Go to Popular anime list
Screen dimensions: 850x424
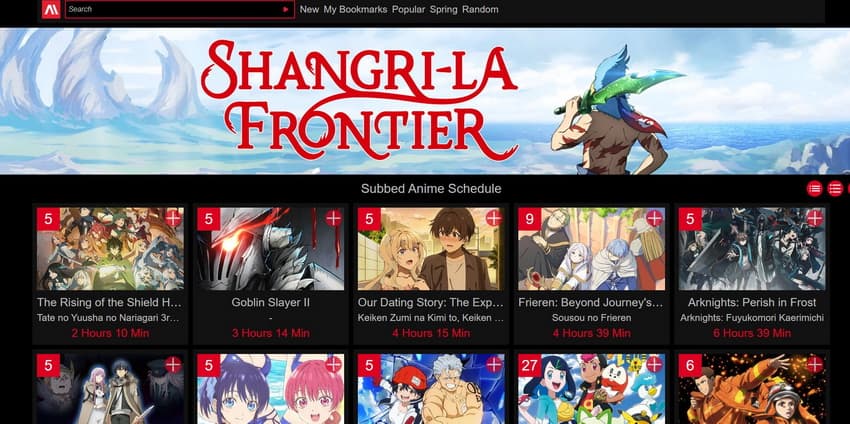point(408,9)
